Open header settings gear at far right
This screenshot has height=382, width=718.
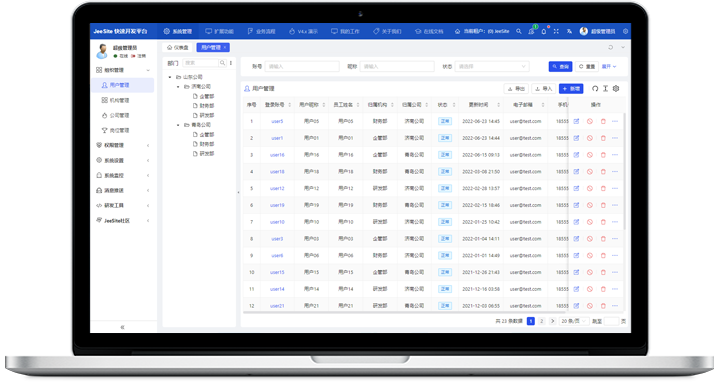625,32
